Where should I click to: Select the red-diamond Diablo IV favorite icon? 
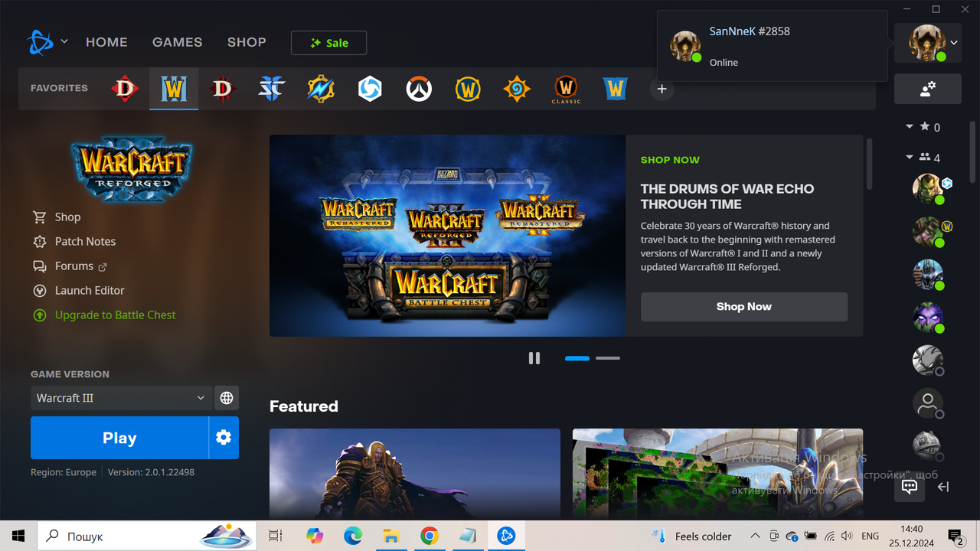click(x=124, y=89)
